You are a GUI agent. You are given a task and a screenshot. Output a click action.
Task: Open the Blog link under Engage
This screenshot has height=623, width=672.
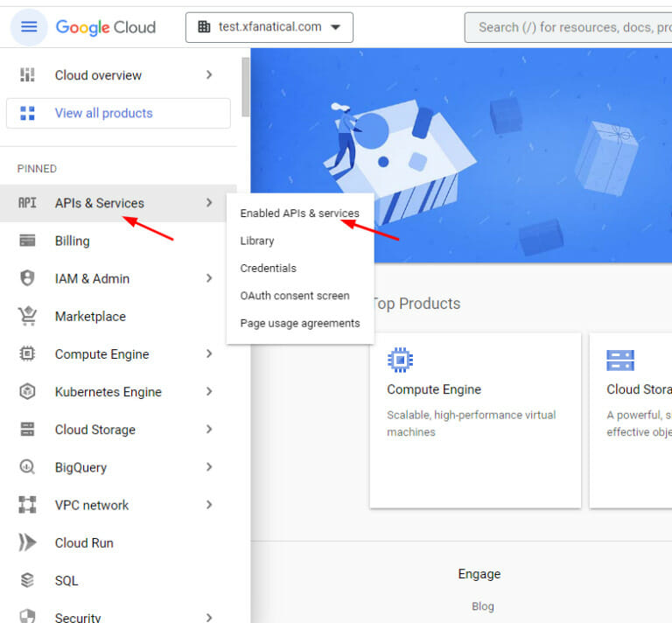pyautogui.click(x=483, y=606)
